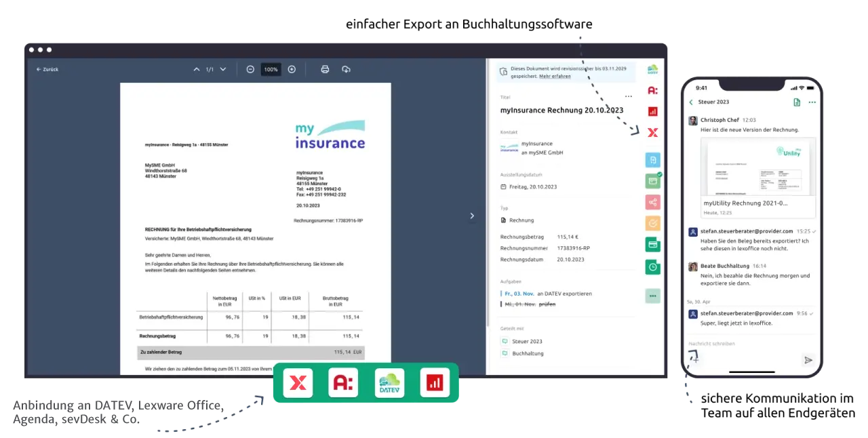
Task: Zoom out with the minus icon
Action: tap(250, 69)
